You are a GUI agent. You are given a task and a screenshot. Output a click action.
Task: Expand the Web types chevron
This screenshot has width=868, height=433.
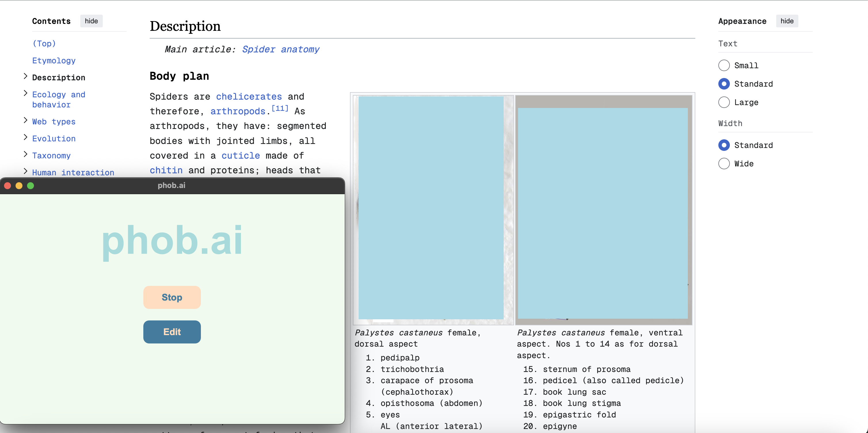[x=26, y=121]
